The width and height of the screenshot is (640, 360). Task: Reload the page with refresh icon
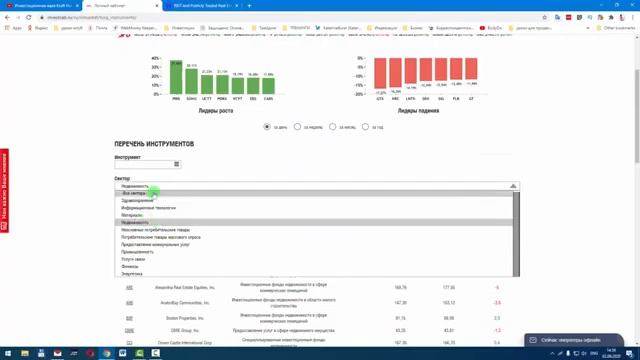point(29,18)
